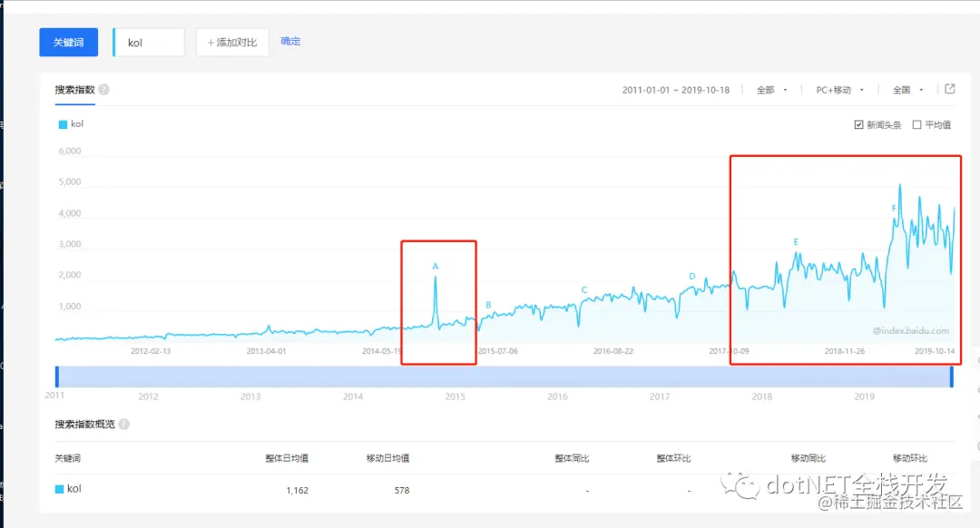Click news marker C on chart
This screenshot has width=980, height=528.
584,290
